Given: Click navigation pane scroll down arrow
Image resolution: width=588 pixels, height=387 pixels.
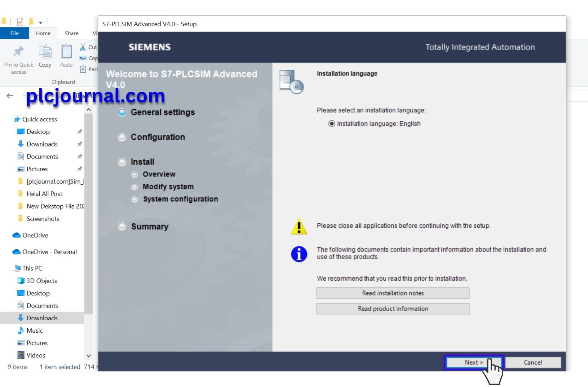Looking at the screenshot, I should pos(88,356).
